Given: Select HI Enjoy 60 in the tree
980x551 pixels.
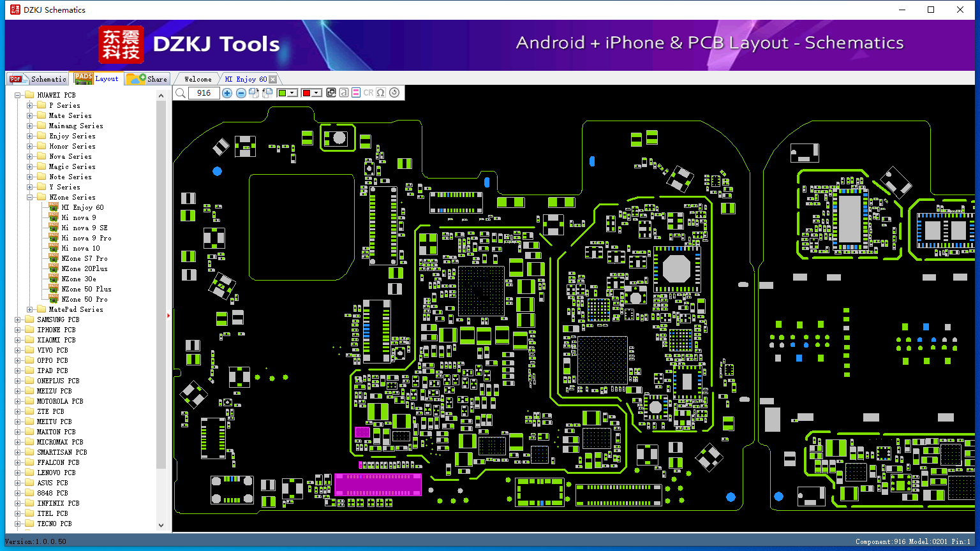Looking at the screenshot, I should 82,207.
